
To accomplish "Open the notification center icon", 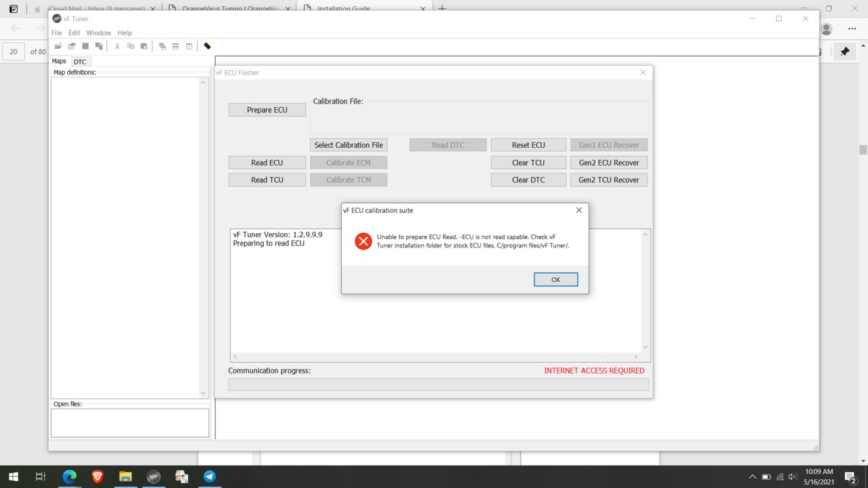I will 850,476.
